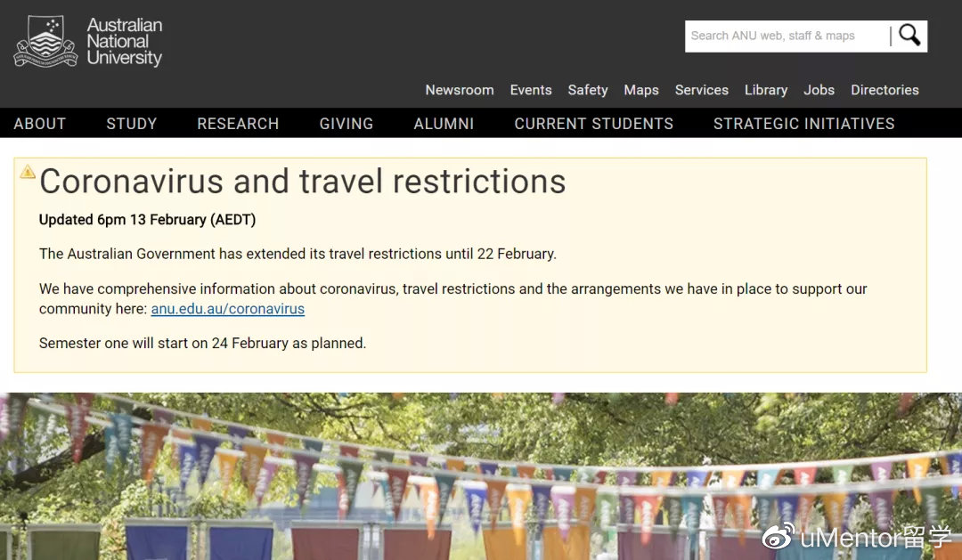Image resolution: width=962 pixels, height=560 pixels.
Task: Open the RESEARCH menu tab
Action: tap(238, 124)
